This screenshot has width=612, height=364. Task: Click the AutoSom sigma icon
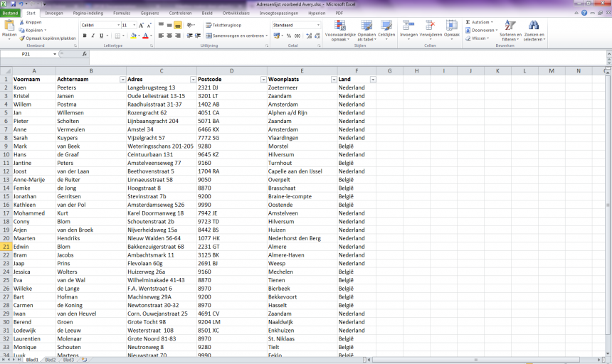[x=468, y=22]
